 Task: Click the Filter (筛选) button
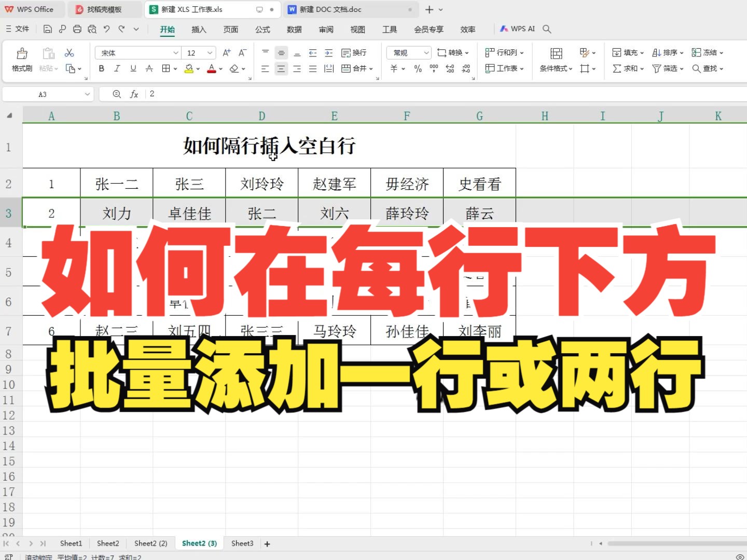coord(668,68)
